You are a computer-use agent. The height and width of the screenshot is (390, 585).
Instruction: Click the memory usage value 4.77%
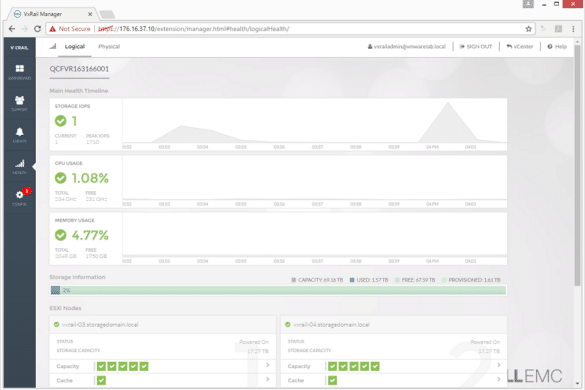(x=90, y=235)
